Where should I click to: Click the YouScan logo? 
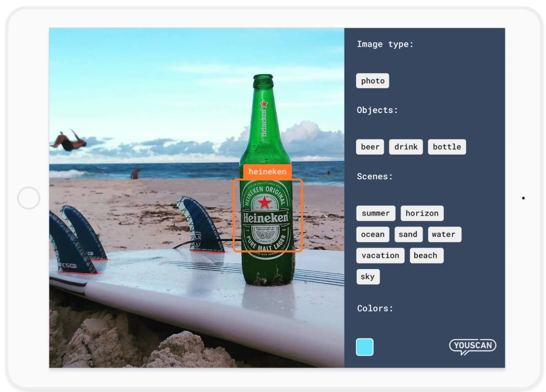click(x=472, y=347)
